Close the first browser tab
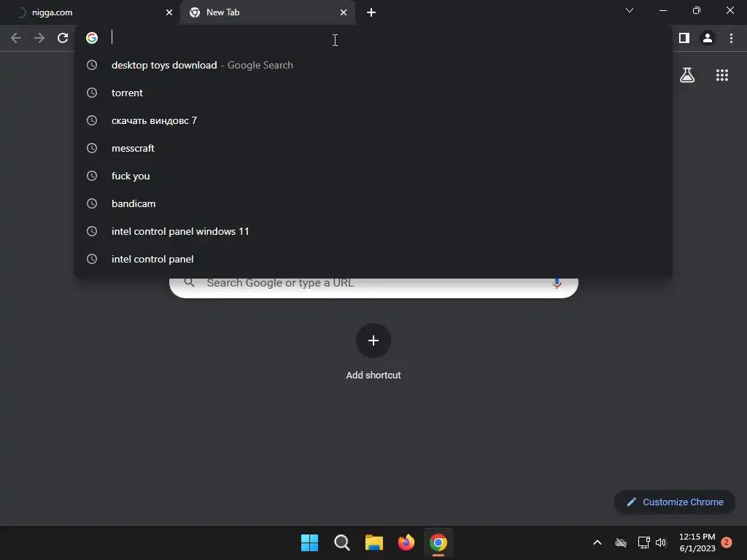747x560 pixels. (169, 12)
